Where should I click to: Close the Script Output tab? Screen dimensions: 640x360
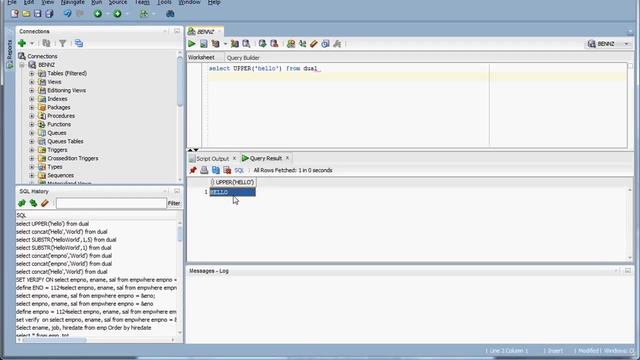coord(234,158)
